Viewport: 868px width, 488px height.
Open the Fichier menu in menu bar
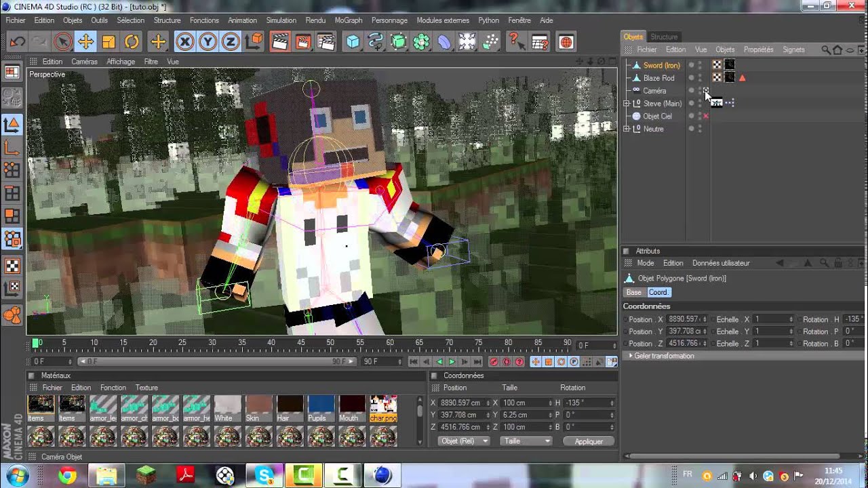pyautogui.click(x=16, y=20)
